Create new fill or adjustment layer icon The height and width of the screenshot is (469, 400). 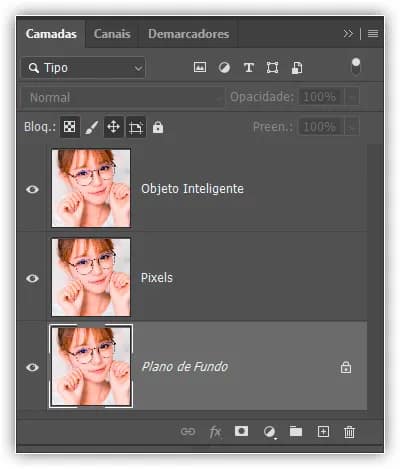point(269,432)
